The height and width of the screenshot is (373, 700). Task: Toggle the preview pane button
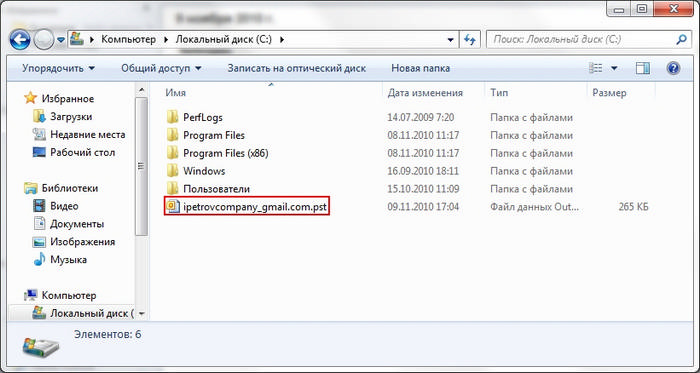point(643,68)
